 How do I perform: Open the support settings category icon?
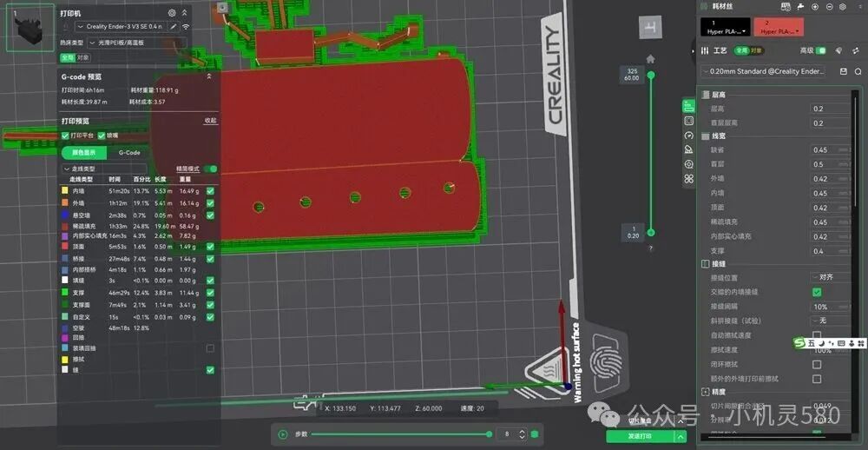coord(688,149)
